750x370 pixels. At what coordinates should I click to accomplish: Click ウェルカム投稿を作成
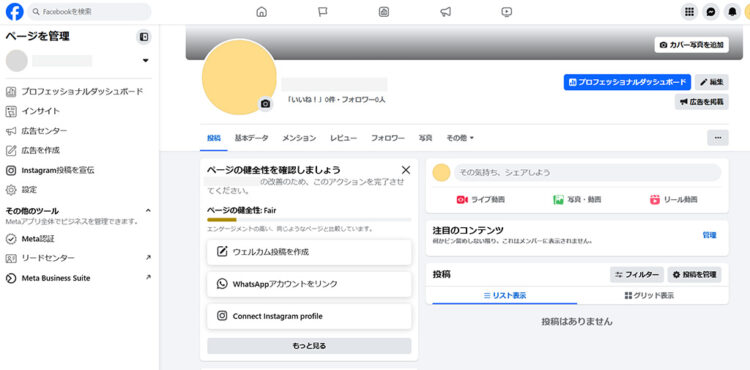pyautogui.click(x=309, y=252)
